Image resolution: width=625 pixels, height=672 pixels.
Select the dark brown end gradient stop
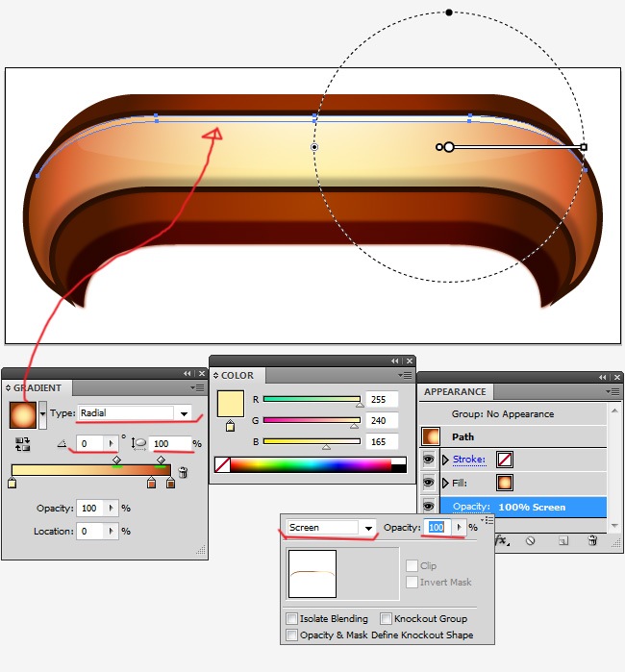170,484
